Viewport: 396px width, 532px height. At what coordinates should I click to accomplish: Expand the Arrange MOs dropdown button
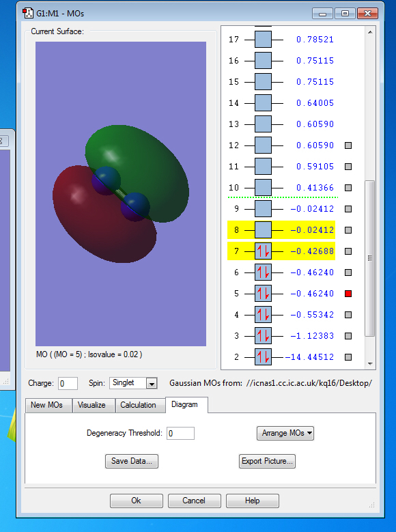[x=285, y=433]
